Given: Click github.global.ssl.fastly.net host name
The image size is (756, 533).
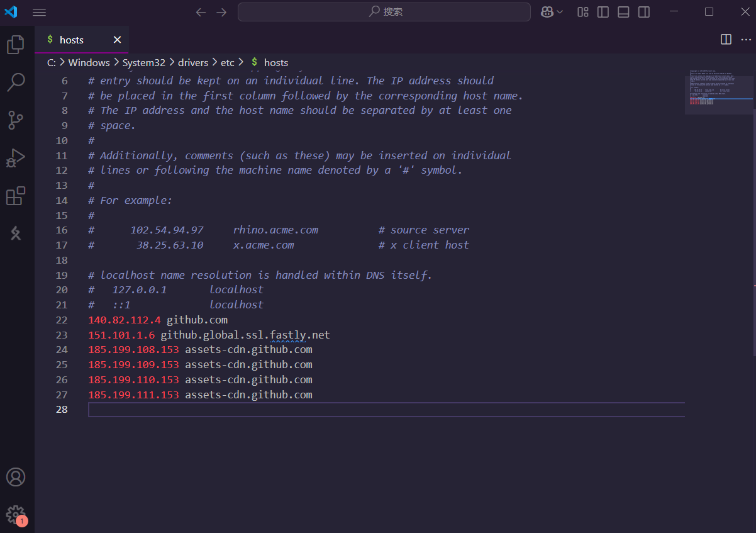Looking at the screenshot, I should [x=245, y=335].
